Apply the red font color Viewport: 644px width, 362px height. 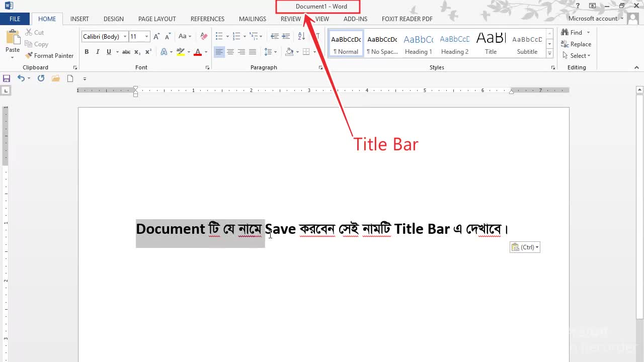coord(198,52)
